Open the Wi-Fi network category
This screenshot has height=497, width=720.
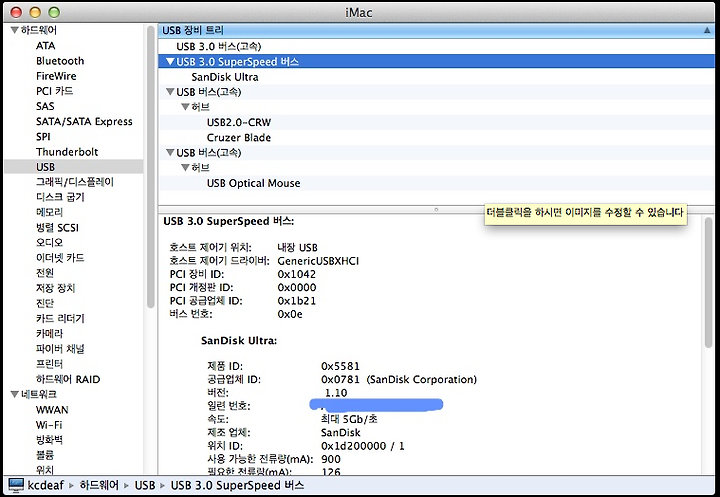(49, 424)
